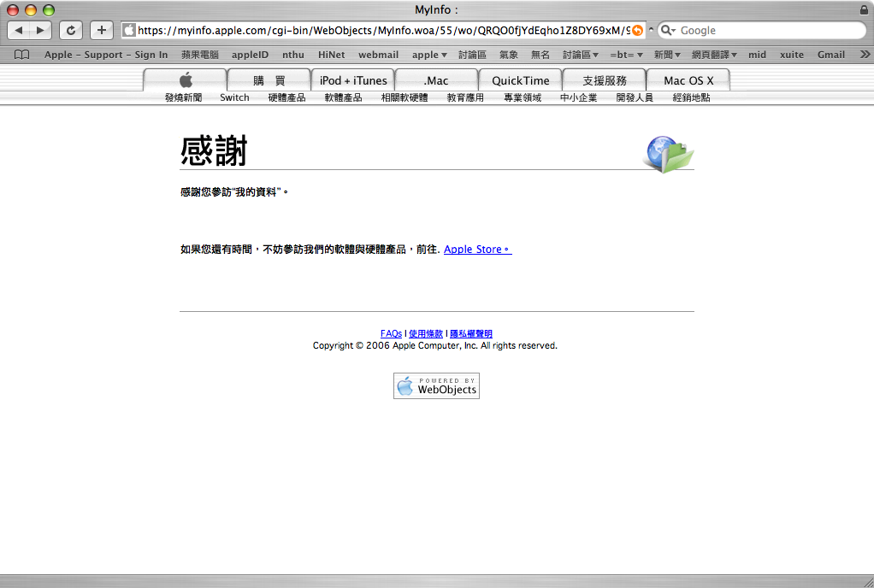Open the =bt= bookmarks dropdown
The image size is (874, 588).
pos(626,55)
